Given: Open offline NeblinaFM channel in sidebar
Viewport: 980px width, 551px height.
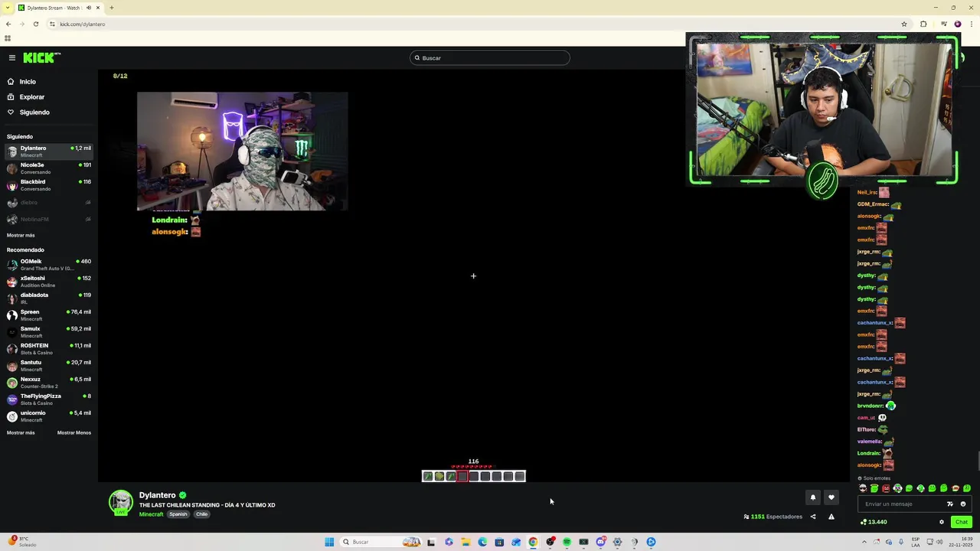Looking at the screenshot, I should 49,220.
